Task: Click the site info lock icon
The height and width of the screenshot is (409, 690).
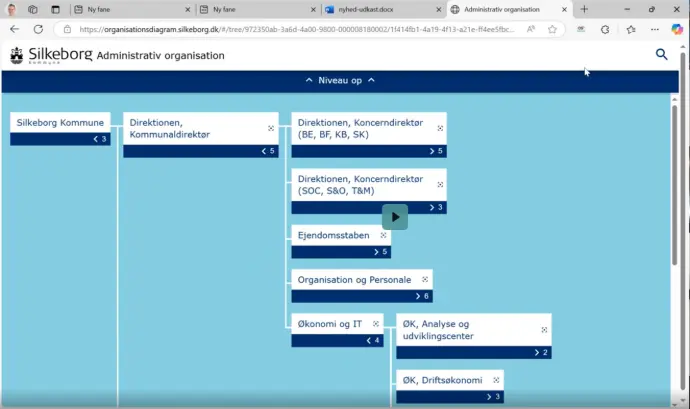Action: tap(67, 29)
